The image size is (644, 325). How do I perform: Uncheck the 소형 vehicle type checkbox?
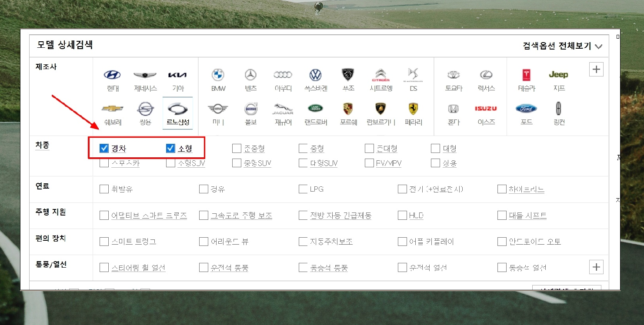pyautogui.click(x=170, y=149)
